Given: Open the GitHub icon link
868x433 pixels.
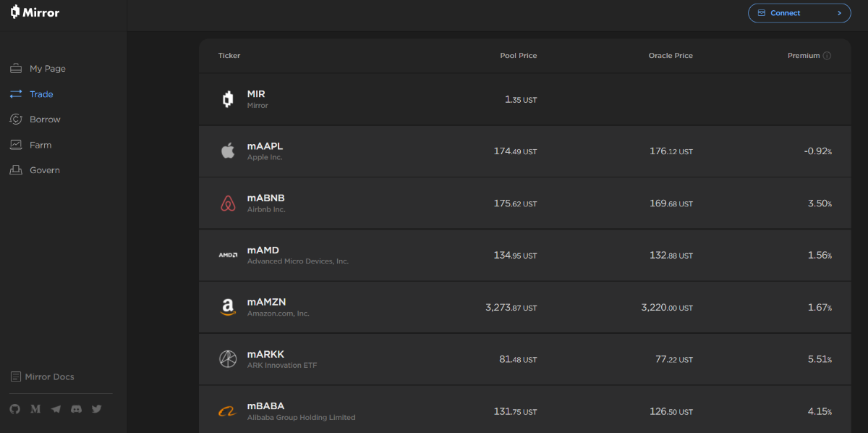Looking at the screenshot, I should pyautogui.click(x=15, y=409).
